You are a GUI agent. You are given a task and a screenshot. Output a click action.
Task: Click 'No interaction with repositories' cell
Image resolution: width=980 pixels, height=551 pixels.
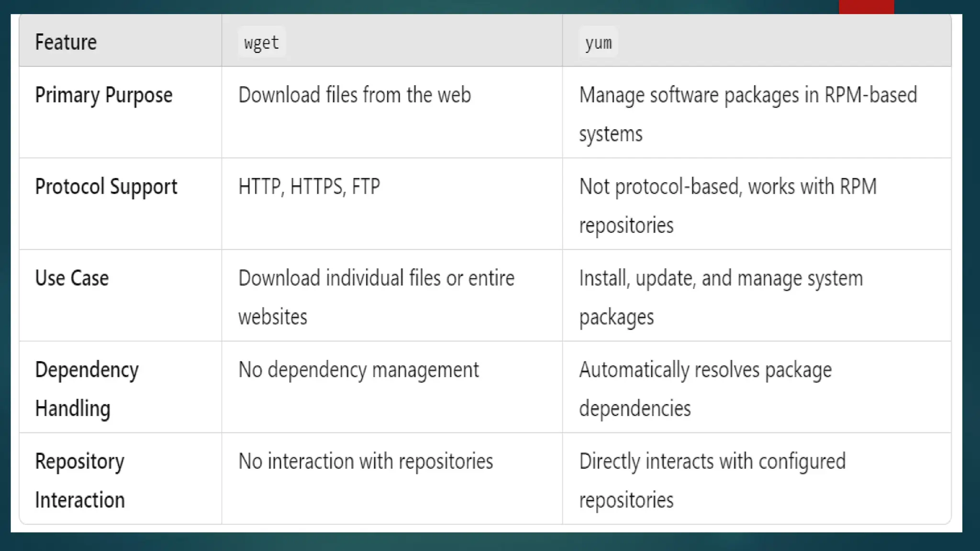[x=366, y=462]
